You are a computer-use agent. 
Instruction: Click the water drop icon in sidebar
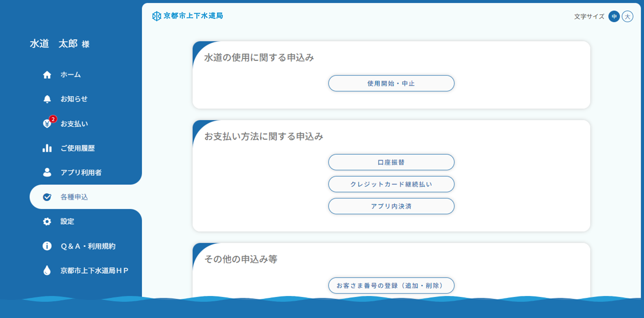click(47, 271)
